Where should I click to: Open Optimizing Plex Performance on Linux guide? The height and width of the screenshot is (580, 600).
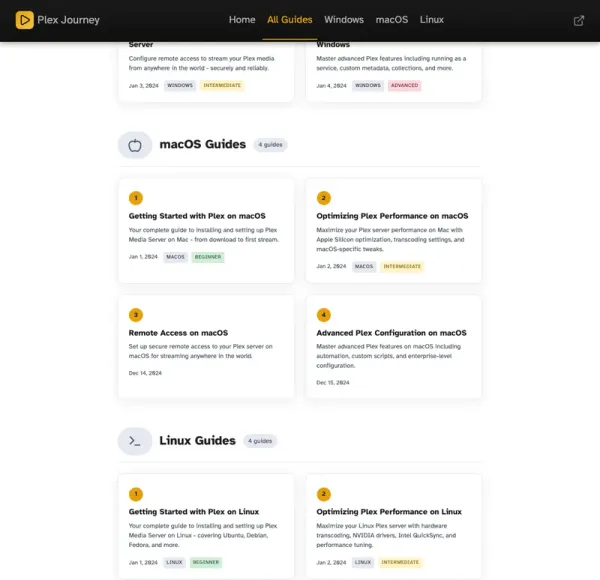click(x=389, y=512)
